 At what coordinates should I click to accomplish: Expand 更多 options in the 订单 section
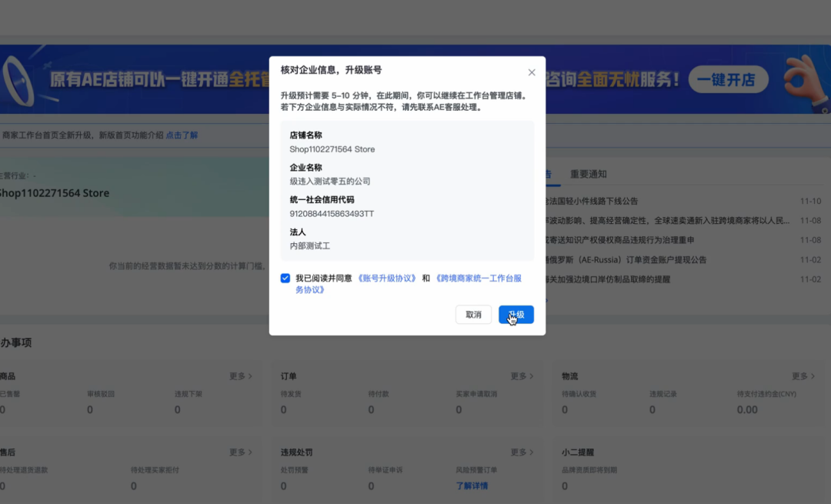521,376
